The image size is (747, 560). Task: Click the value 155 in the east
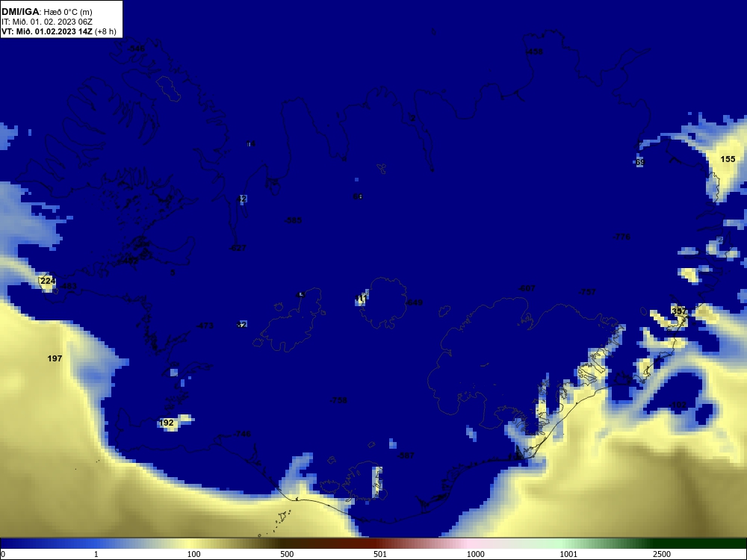point(728,160)
